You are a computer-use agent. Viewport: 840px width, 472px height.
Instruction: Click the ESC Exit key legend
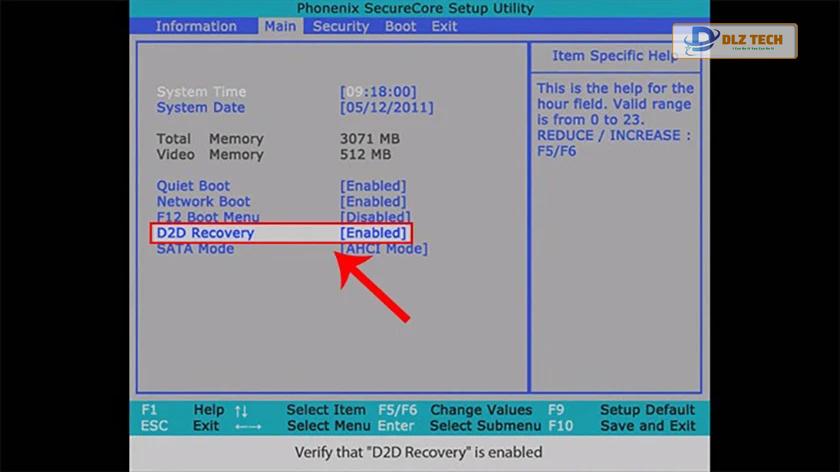tap(181, 426)
